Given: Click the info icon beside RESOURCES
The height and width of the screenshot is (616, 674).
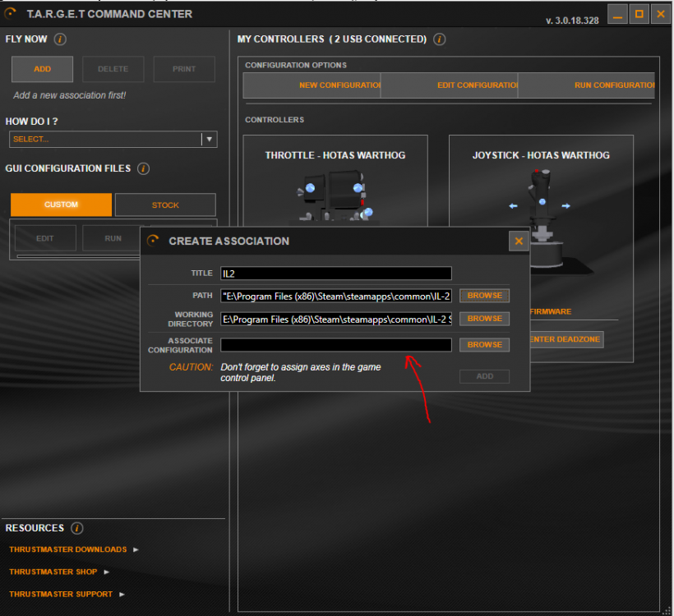Looking at the screenshot, I should pyautogui.click(x=76, y=528).
